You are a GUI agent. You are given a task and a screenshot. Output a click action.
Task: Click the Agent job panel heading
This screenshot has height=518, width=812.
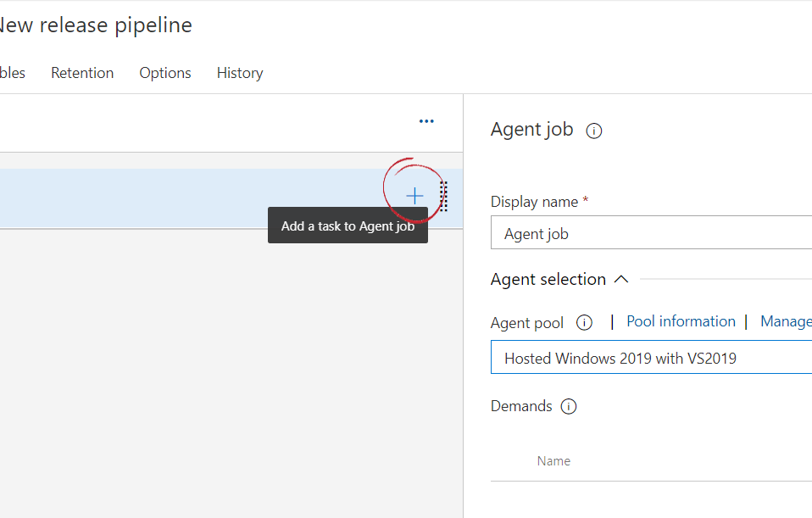point(531,130)
